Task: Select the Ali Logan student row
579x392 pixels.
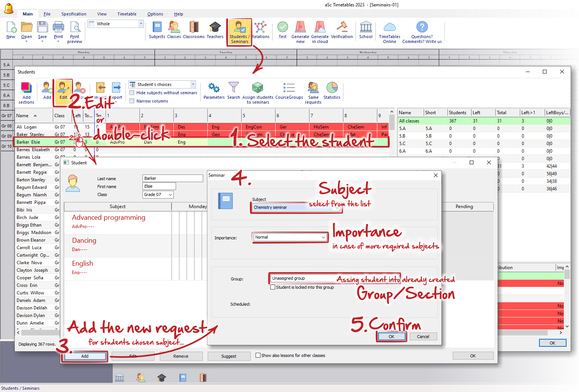Action: pyautogui.click(x=202, y=127)
